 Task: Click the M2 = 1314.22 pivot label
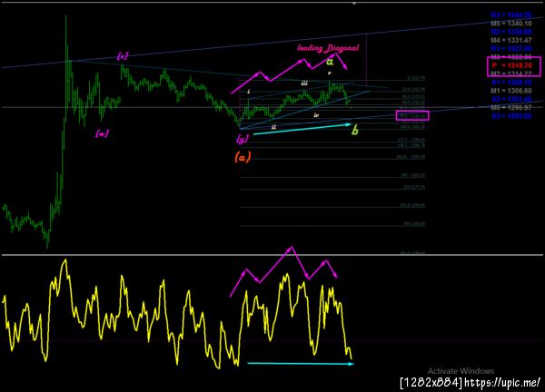pyautogui.click(x=510, y=73)
